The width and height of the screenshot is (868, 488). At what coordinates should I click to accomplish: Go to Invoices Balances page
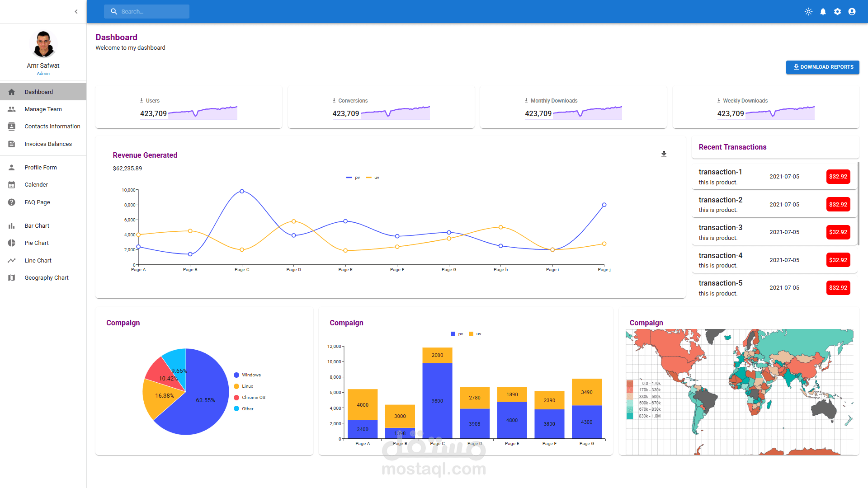tap(43, 144)
